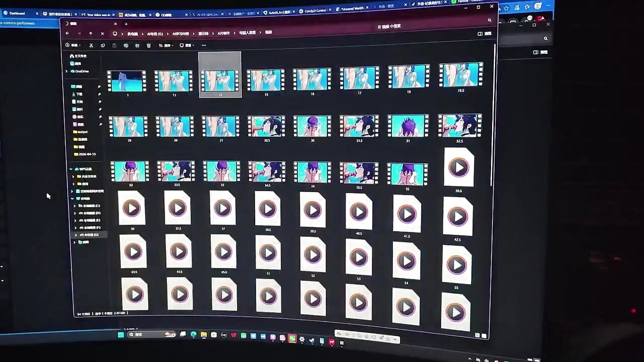Open the 2026-04-13 folder in sidebar
The image size is (644, 362).
(85, 154)
